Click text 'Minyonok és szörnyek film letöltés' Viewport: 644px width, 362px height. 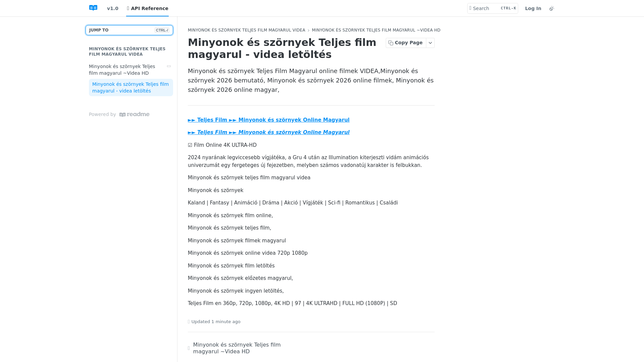click(231, 266)
